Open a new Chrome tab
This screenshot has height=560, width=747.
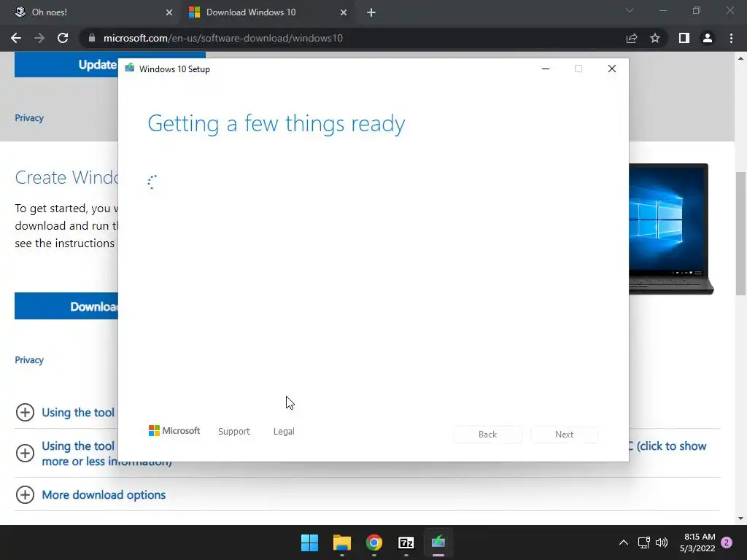pos(371,12)
